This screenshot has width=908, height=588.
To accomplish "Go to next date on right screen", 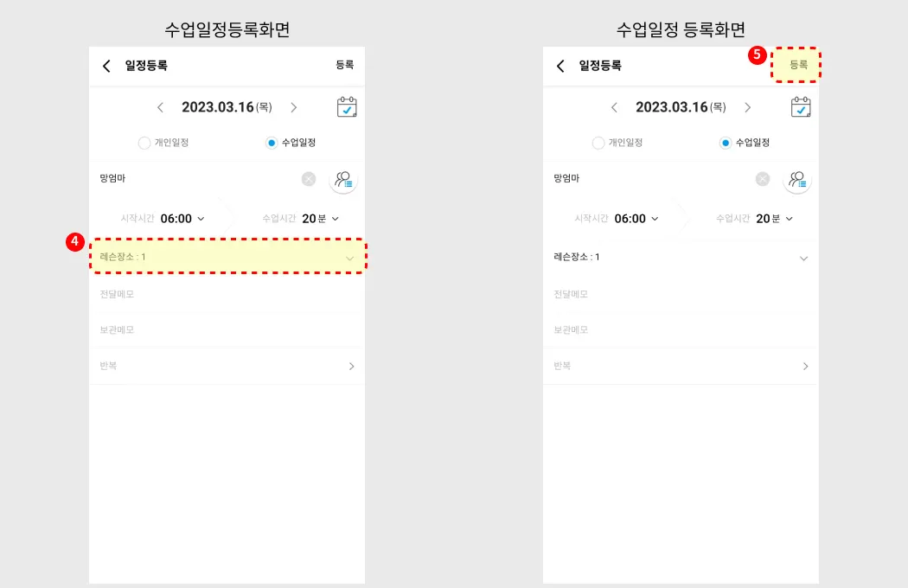I will point(748,107).
